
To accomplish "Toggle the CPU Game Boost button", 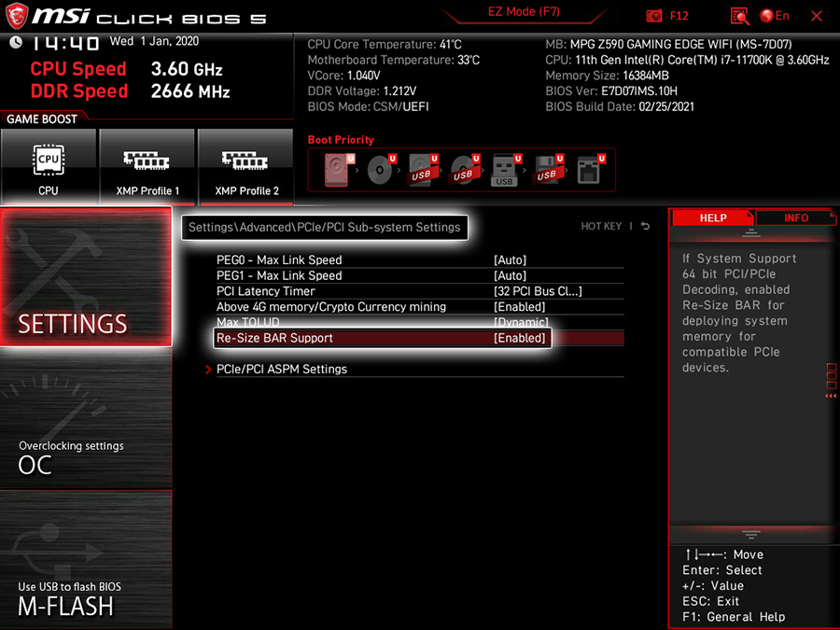I will tap(49, 167).
